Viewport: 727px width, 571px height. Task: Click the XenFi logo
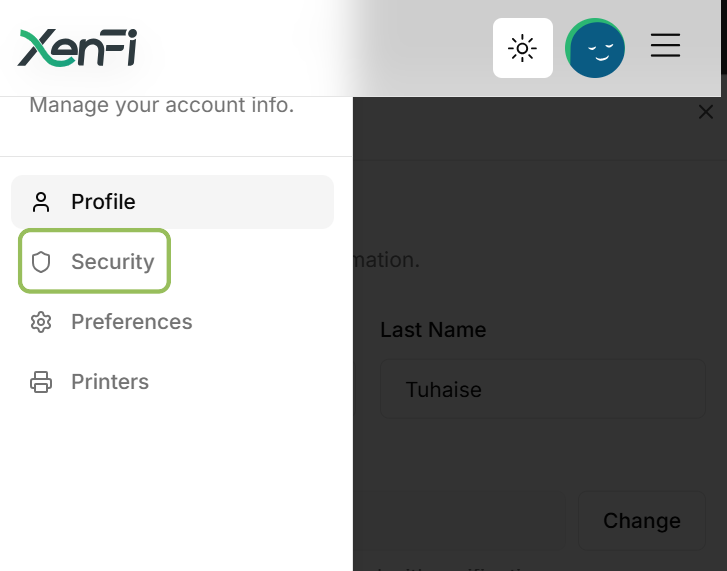pos(77,48)
